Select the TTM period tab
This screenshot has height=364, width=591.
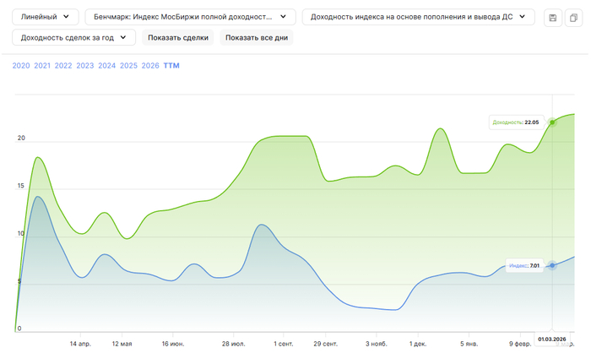pyautogui.click(x=171, y=66)
